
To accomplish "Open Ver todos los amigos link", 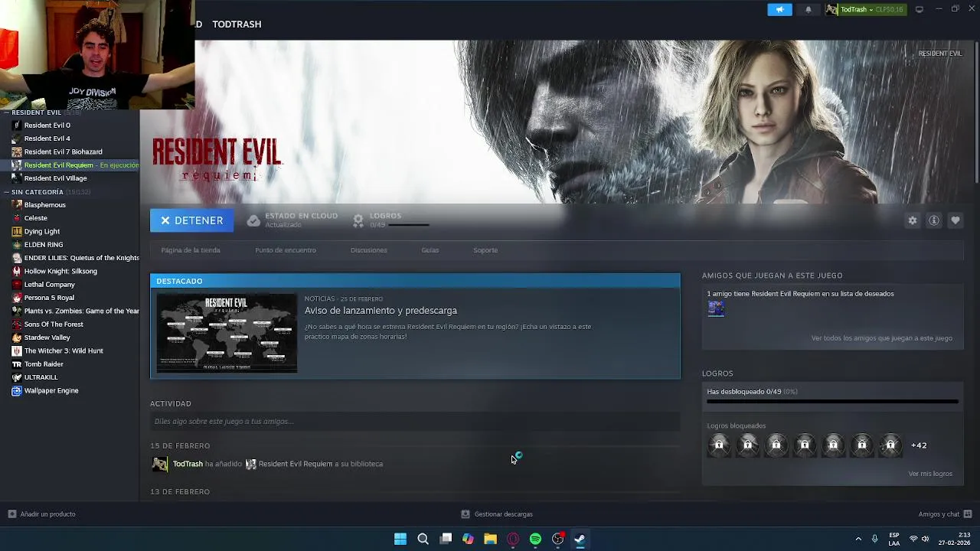I will (882, 338).
